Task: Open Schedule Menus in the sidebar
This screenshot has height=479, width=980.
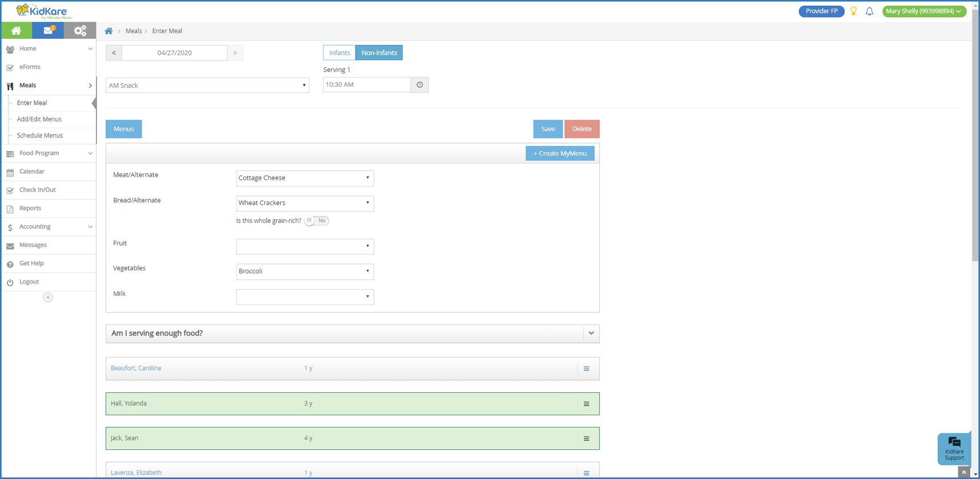Action: pos(40,136)
